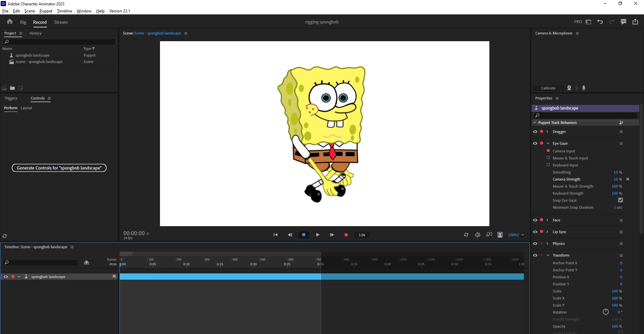Open the feedback speech bubble icon
The height and width of the screenshot is (334, 644).
(x=624, y=22)
